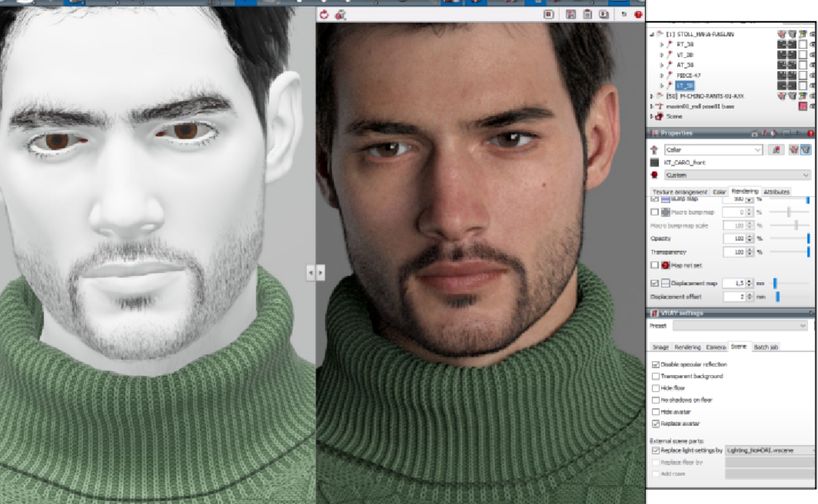Click the Displacement offset slider handle
The image size is (818, 504).
(777, 297)
